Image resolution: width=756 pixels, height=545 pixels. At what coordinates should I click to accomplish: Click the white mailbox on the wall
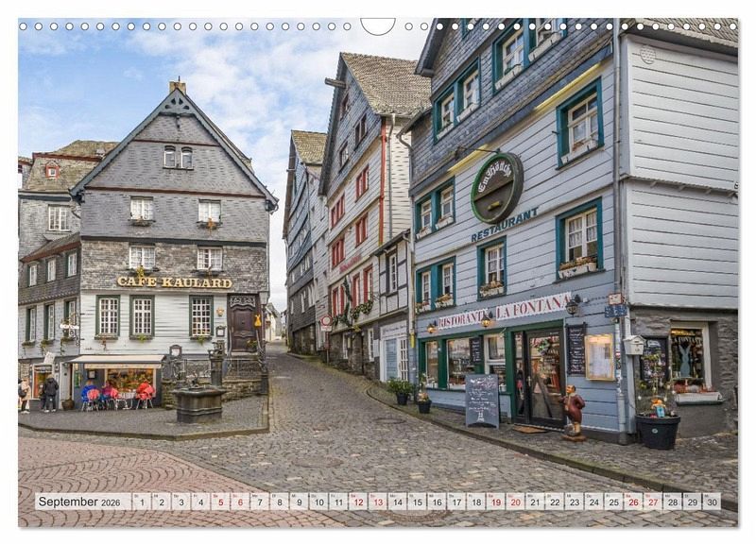tap(633, 346)
